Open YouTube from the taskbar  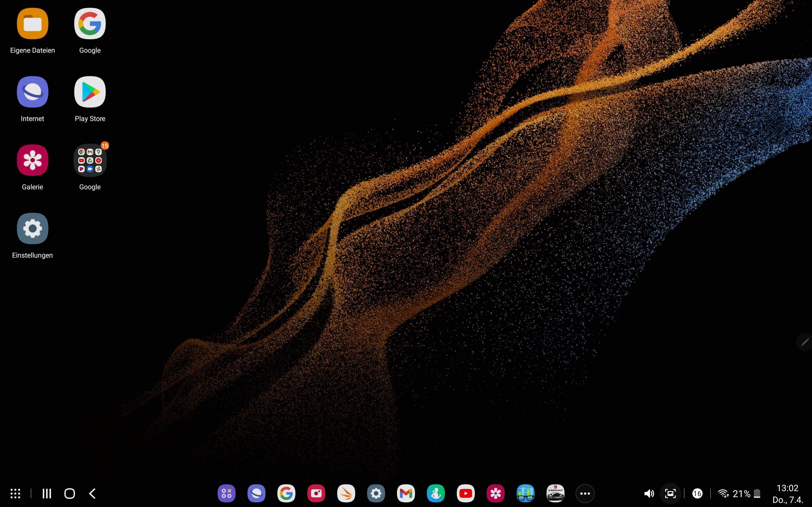tap(466, 493)
